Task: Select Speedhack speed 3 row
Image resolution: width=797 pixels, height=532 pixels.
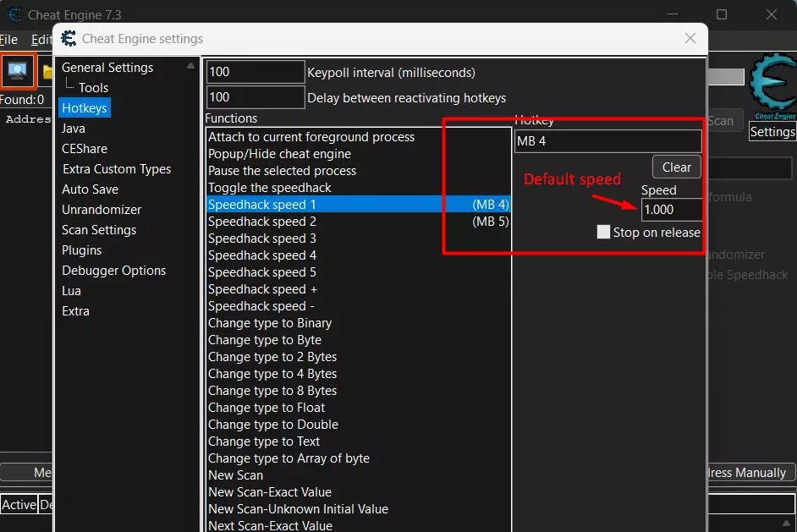Action: [359, 239]
